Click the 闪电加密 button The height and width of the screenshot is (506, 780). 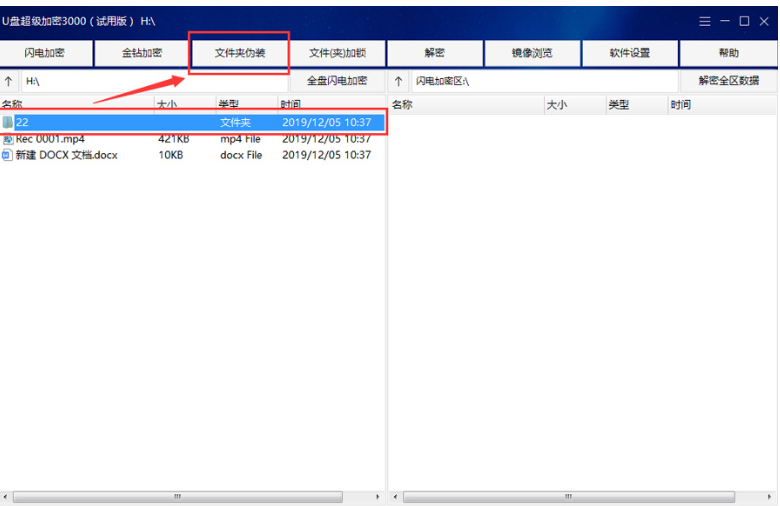(46, 53)
